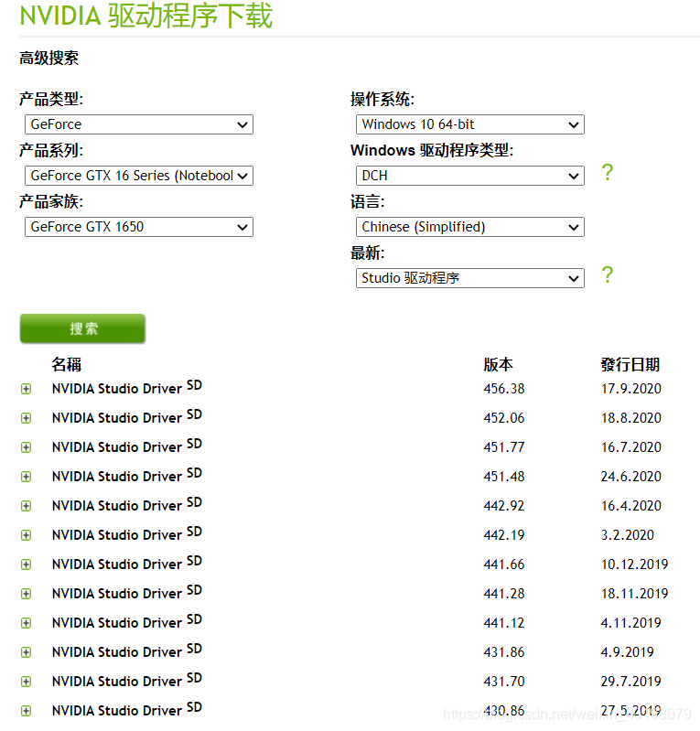Expand driver row version 431.70

coord(27,682)
